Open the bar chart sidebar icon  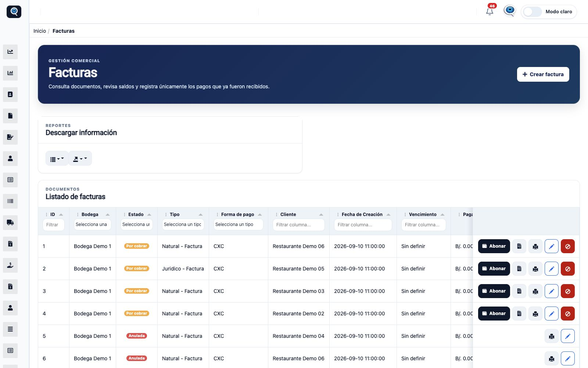10,73
